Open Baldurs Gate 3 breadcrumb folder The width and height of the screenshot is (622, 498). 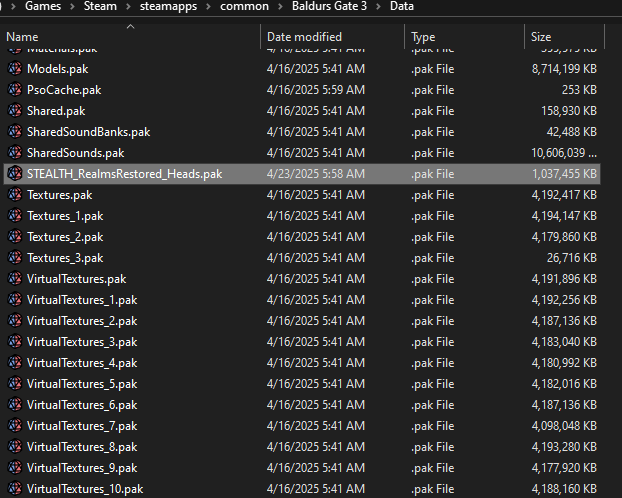point(329,6)
